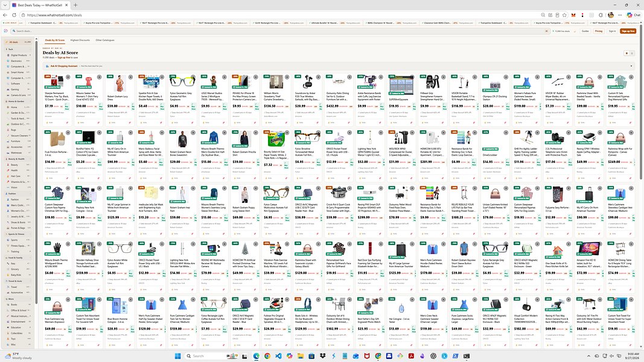This screenshot has width=644, height=362.
Task: Open the Pricing page
Action: tap(599, 31)
